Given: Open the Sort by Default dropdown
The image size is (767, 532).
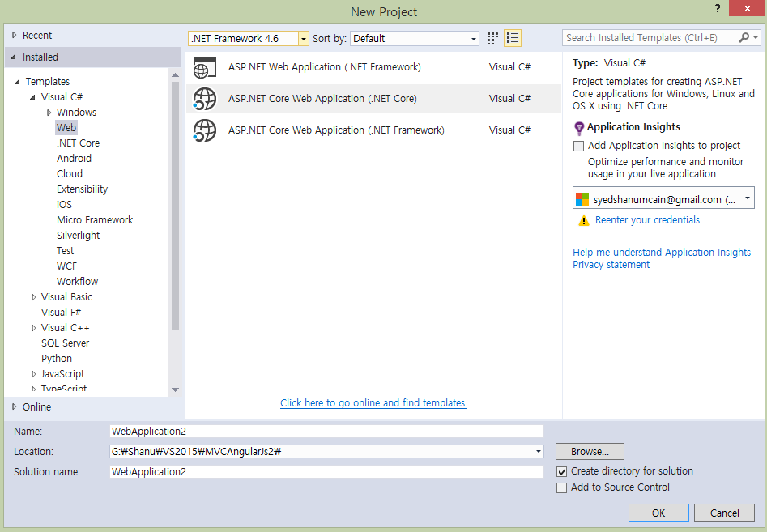Looking at the screenshot, I should tap(474, 39).
